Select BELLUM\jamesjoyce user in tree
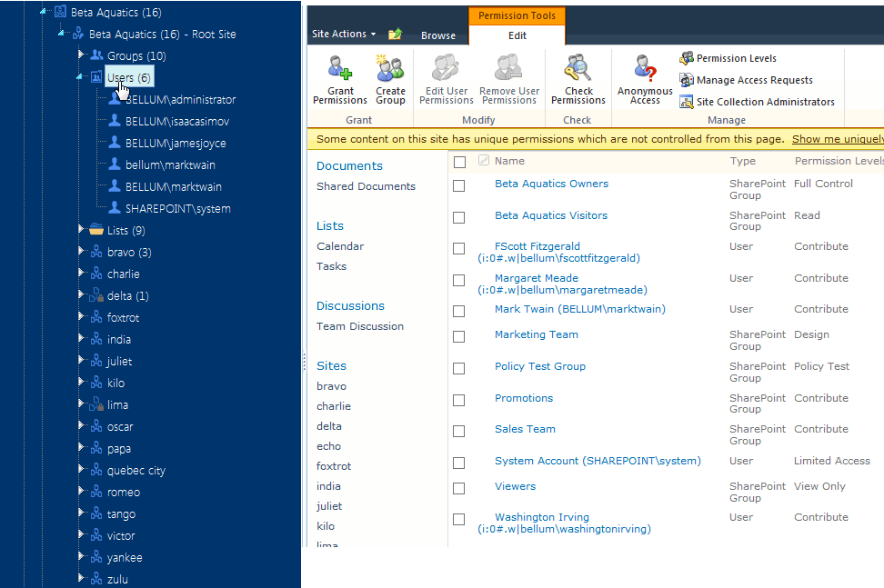 coord(176,143)
